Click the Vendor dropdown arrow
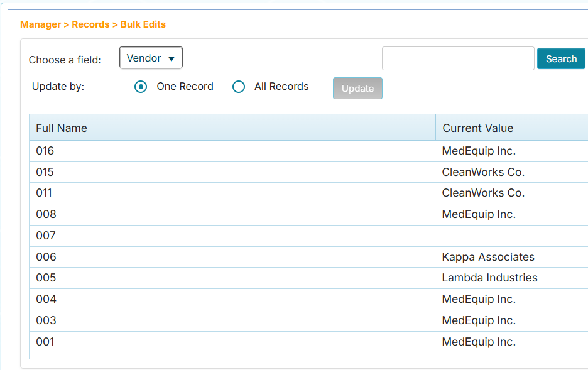Viewport: 588px width, 370px height. [x=172, y=58]
